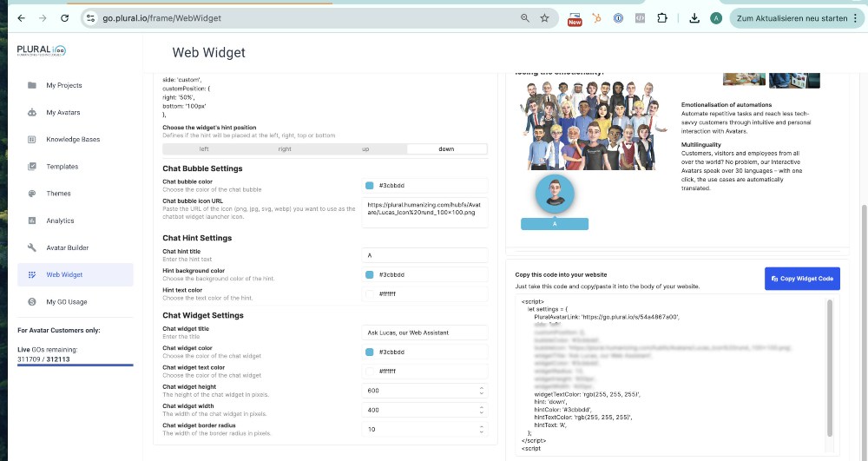
Task: Open Analytics via its chart icon
Action: click(x=32, y=221)
